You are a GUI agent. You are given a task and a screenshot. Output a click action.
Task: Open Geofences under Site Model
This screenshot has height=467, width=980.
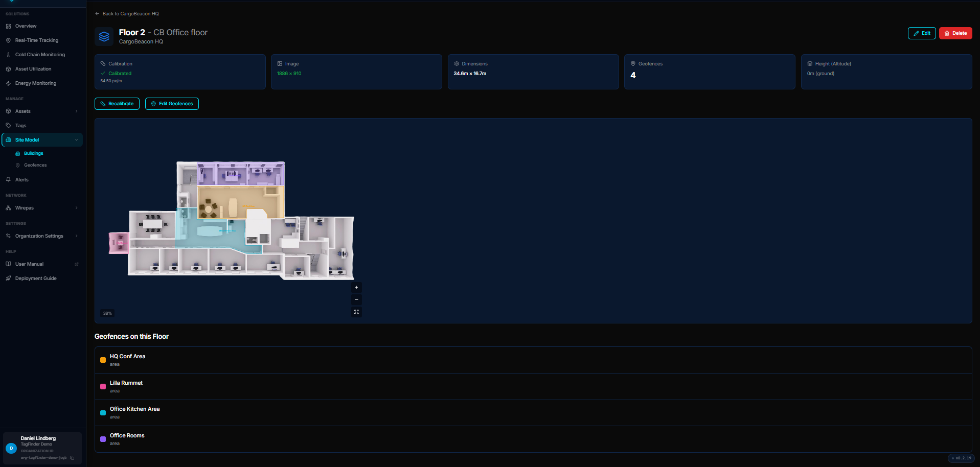coord(35,165)
